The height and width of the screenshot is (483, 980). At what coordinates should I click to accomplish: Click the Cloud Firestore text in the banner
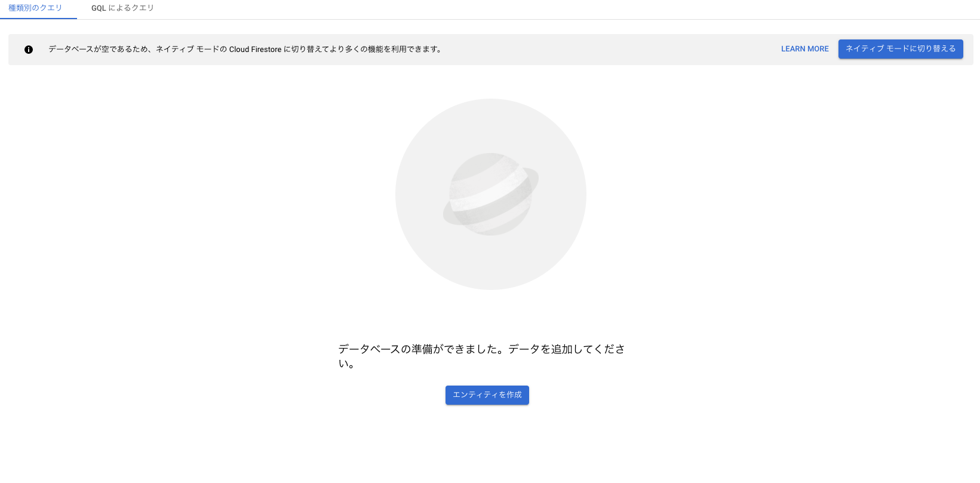click(255, 50)
